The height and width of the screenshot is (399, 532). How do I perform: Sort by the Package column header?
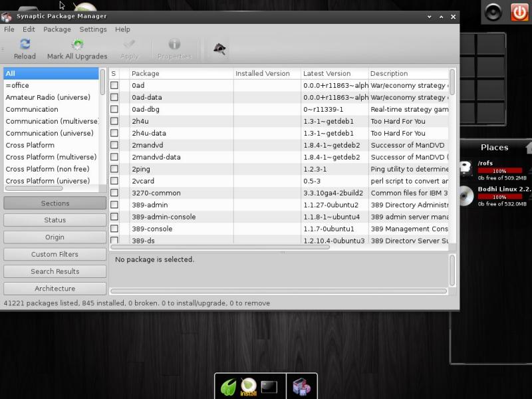point(182,73)
